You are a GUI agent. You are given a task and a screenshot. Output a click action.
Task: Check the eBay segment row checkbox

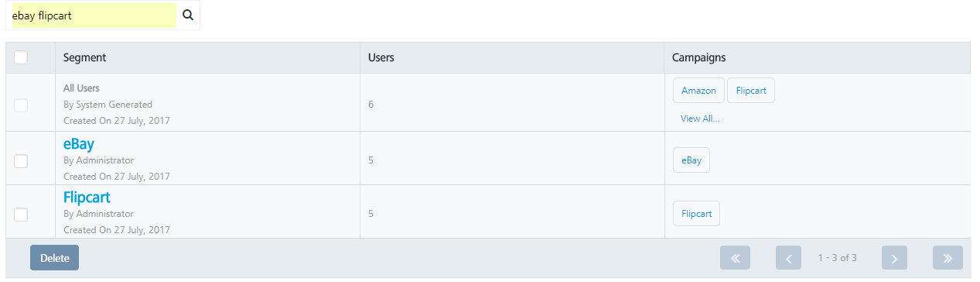tap(21, 160)
